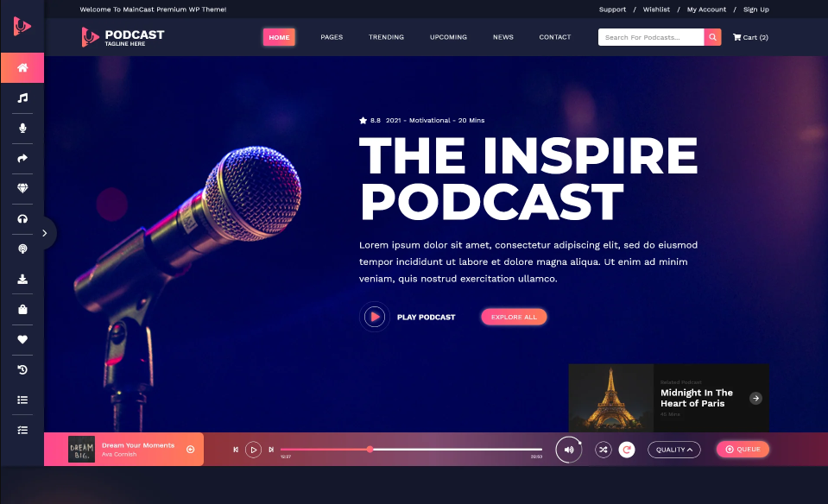Open the Sign Up link
828x504 pixels.
click(755, 9)
